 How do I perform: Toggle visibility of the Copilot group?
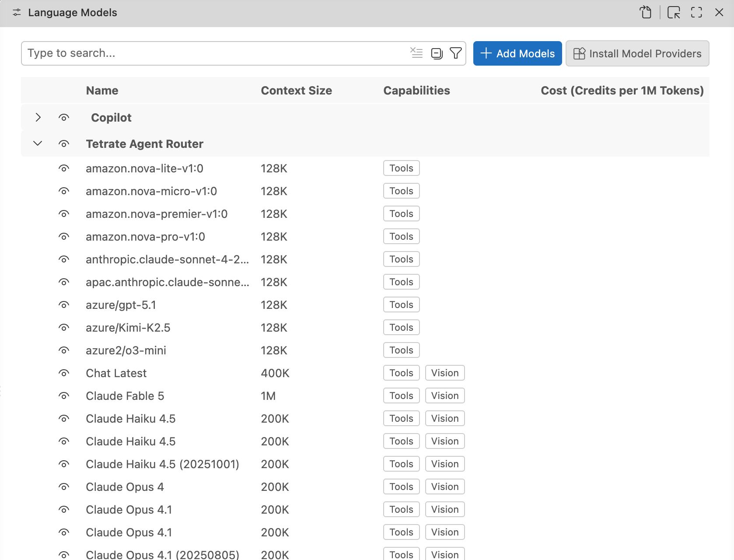click(x=64, y=117)
